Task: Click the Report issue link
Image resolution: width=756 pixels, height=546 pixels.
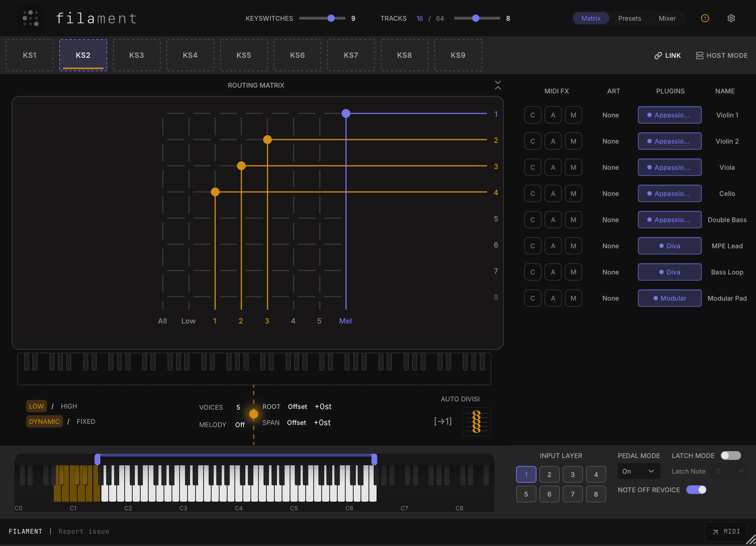Action: pyautogui.click(x=84, y=531)
